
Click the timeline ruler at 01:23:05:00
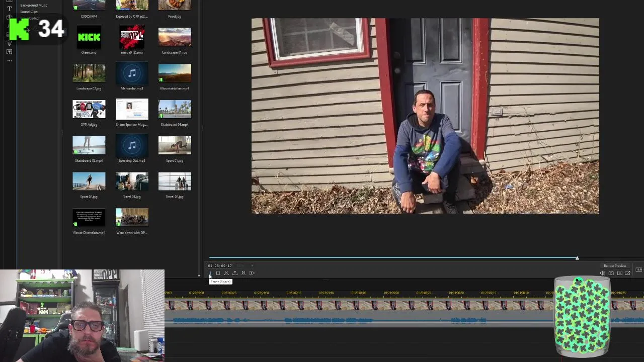(x=391, y=293)
